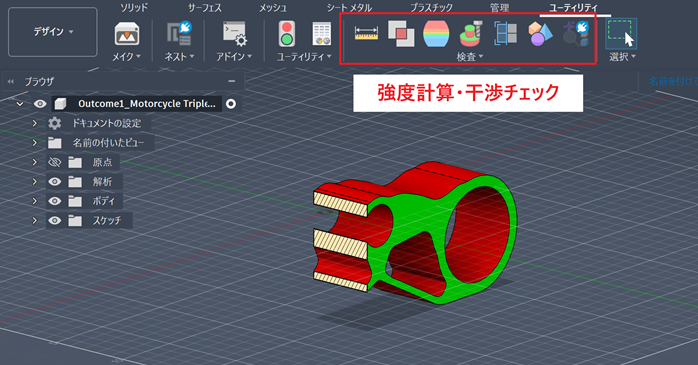Open the Add-ins scripts icon

click(x=235, y=33)
